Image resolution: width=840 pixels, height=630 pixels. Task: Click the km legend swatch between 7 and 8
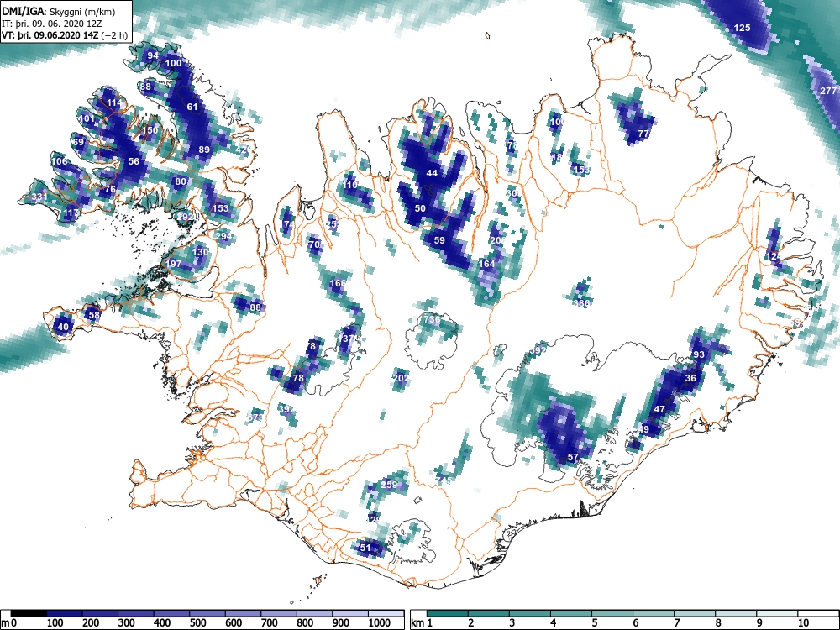click(695, 613)
